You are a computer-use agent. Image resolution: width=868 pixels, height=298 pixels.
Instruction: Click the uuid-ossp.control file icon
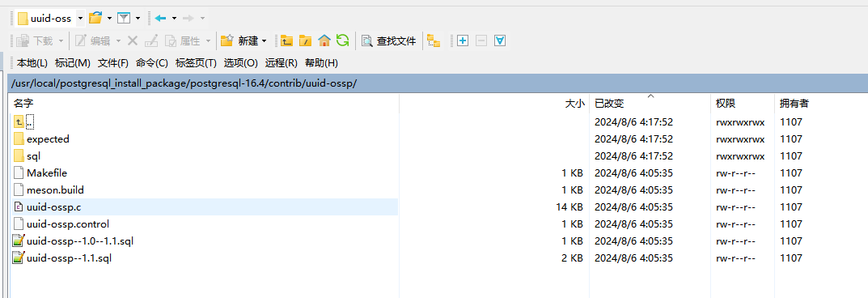click(19, 224)
